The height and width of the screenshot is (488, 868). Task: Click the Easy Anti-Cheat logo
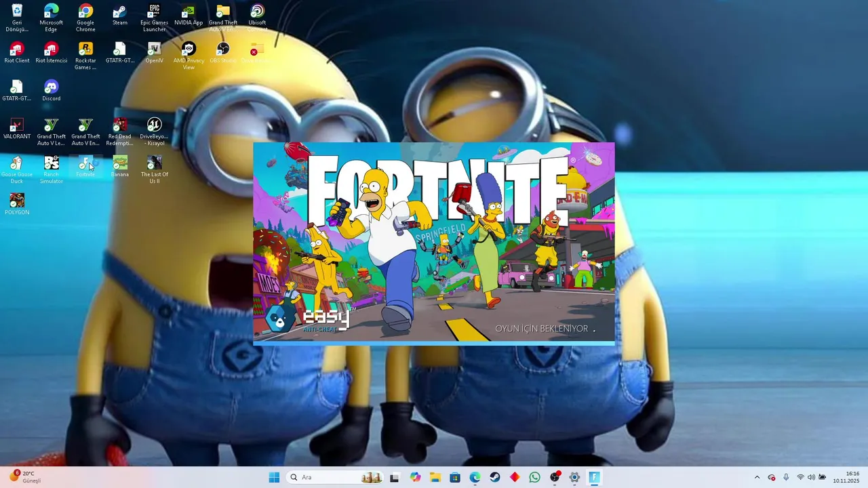[309, 318]
